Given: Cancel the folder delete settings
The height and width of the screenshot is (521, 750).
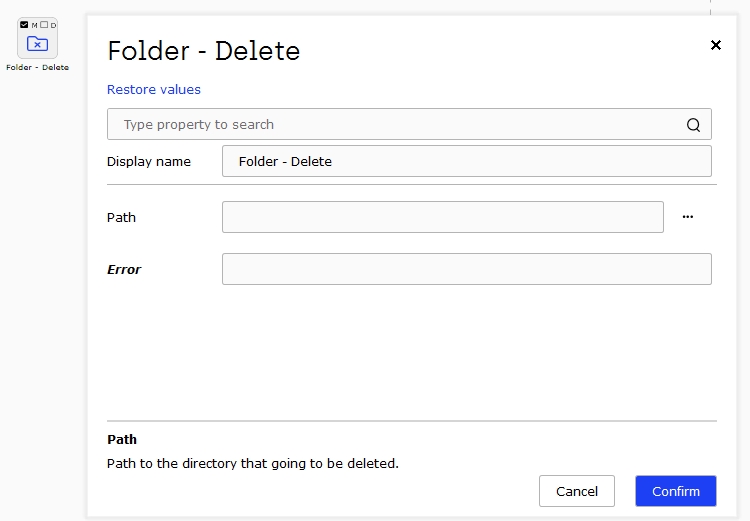Looking at the screenshot, I should pos(577,491).
